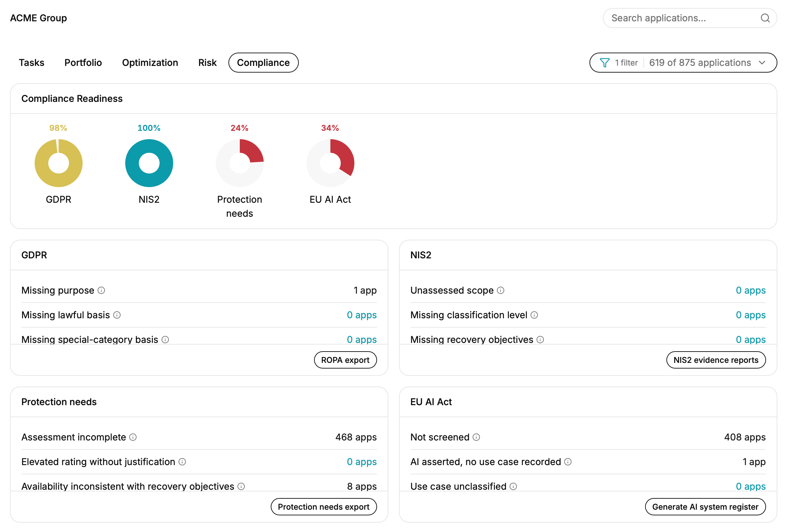Click info icon beside Missing classification level
Viewport: 786px width, 532px height.
click(534, 315)
